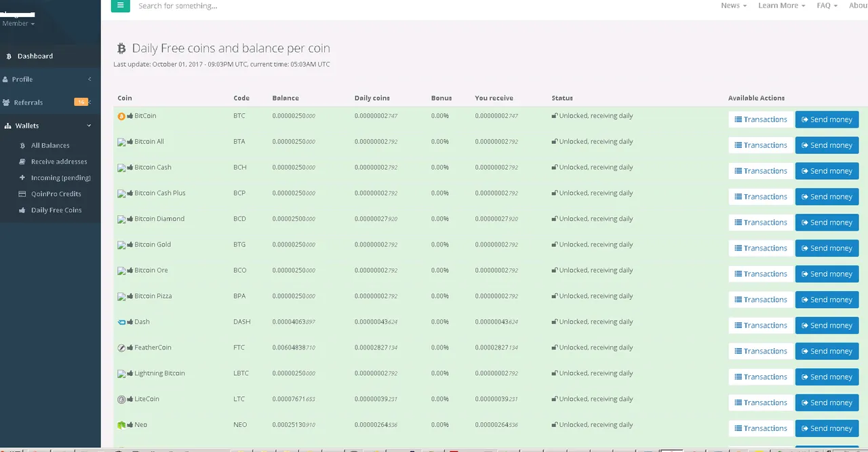
Task: Click the thumbs-up icon next to FeatherCoin
Action: click(130, 348)
